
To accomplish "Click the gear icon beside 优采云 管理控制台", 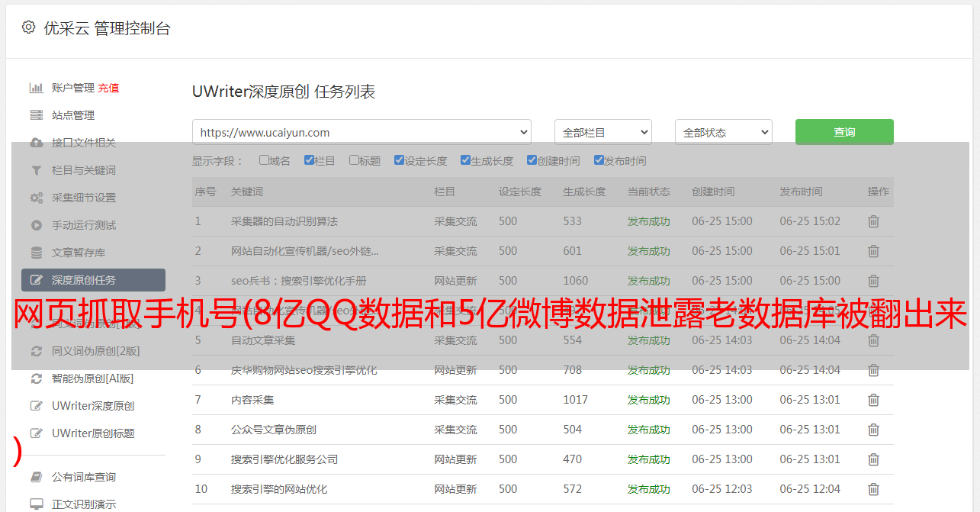I will 28,27.
